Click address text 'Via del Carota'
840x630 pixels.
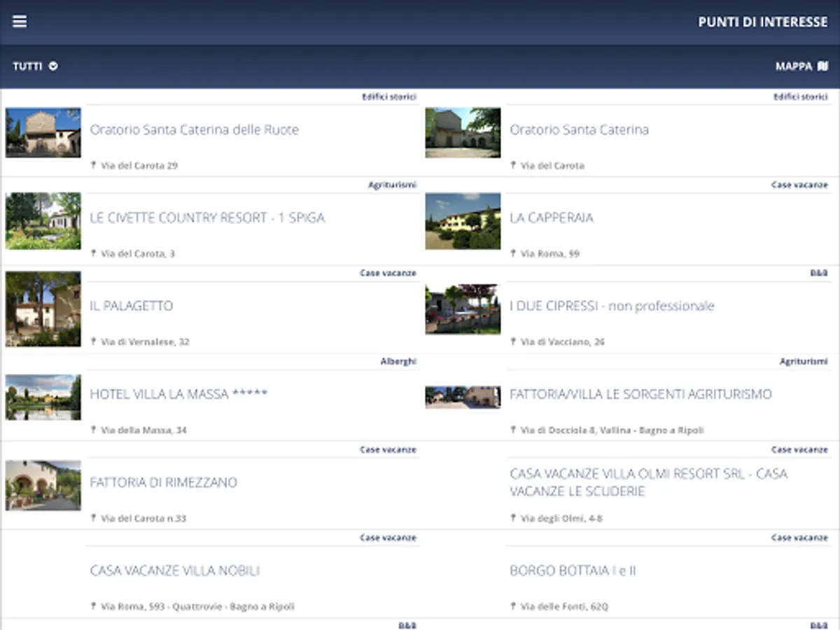(x=552, y=166)
